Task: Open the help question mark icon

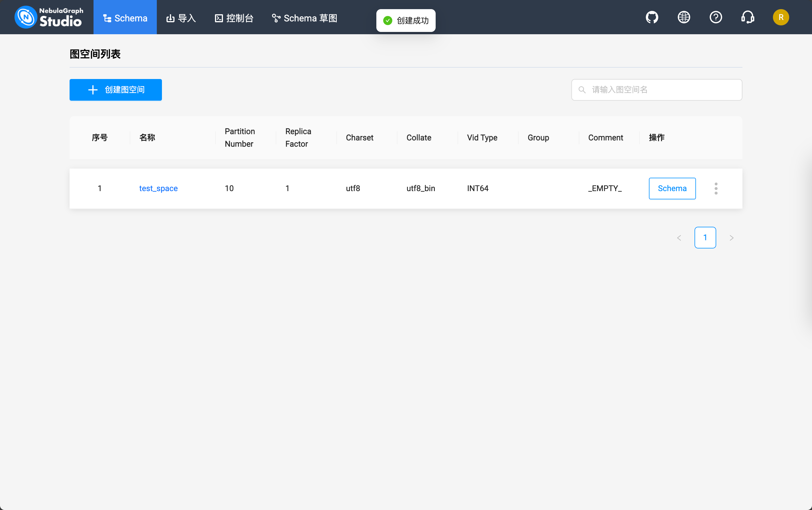Action: 716,17
